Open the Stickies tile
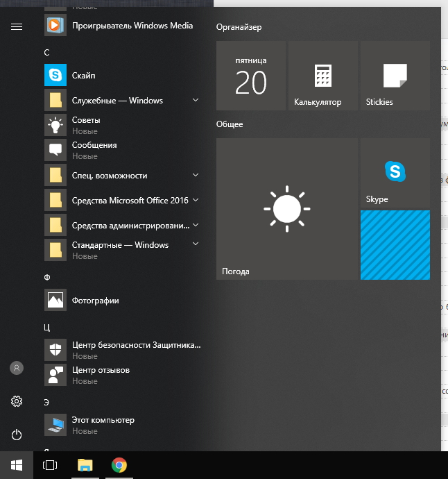 click(x=395, y=76)
